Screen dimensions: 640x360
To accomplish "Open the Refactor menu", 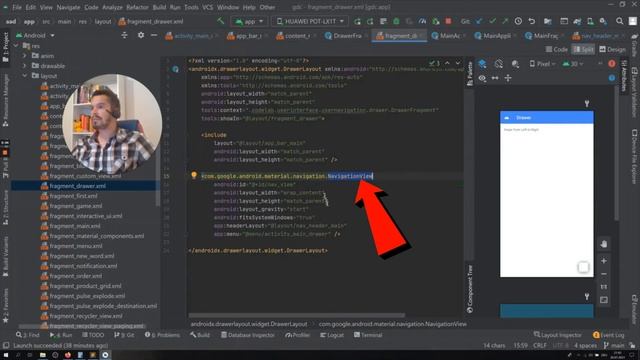I will click(x=137, y=7).
